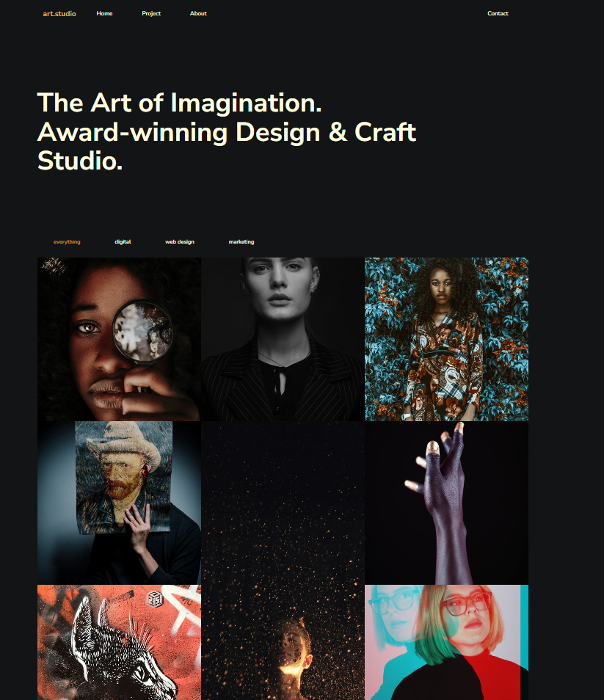Open the woman in floral leaves photo
Viewport: 604px width, 700px height.
point(446,339)
